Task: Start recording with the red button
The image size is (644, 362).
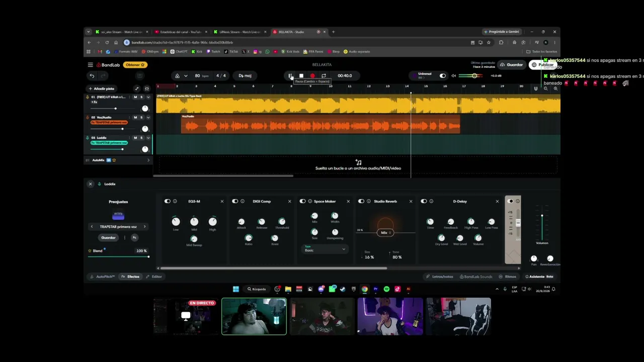Action: pos(312,76)
